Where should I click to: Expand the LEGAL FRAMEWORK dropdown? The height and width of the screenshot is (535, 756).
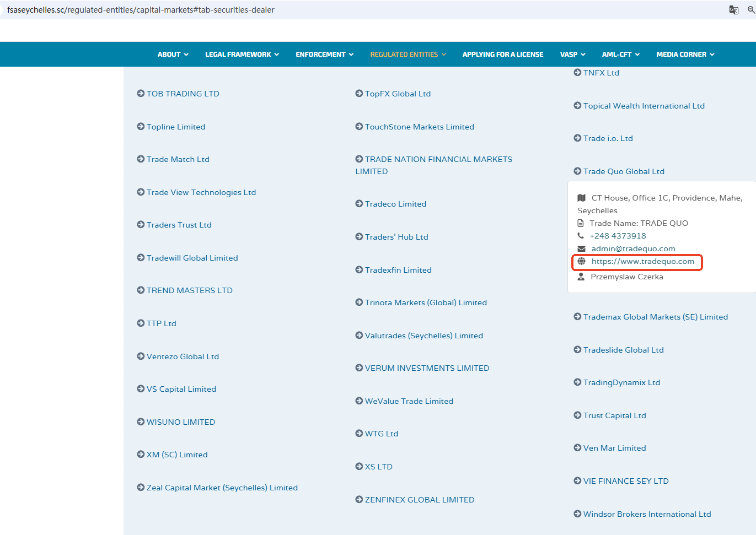click(242, 55)
